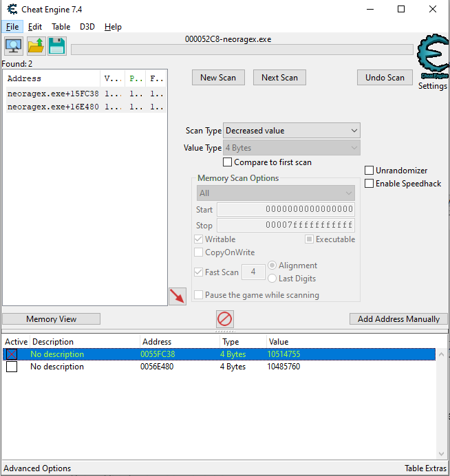This screenshot has height=476, width=450.
Task: Toggle the Unrandomizer checkbox
Action: point(369,171)
